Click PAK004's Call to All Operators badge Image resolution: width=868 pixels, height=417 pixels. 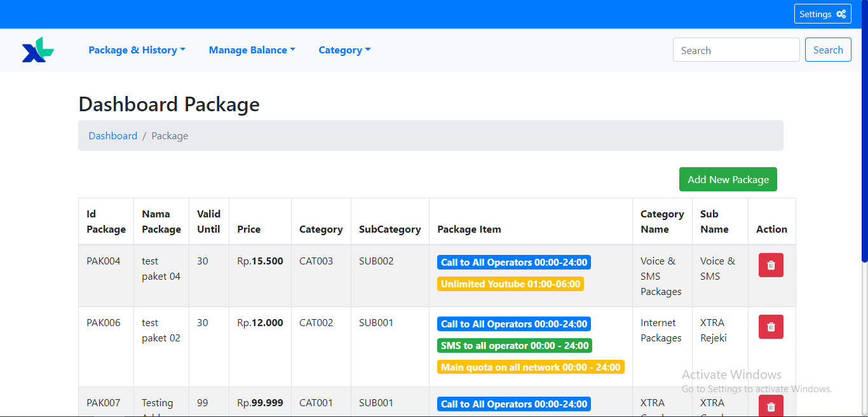514,263
